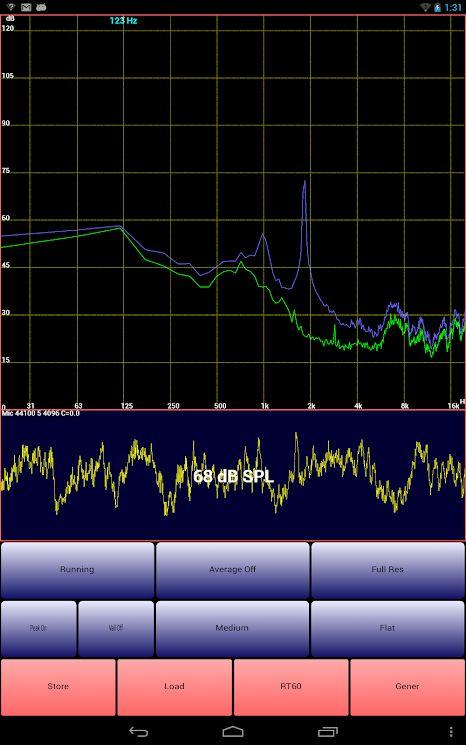Image resolution: width=466 pixels, height=745 pixels.
Task: Click the Store button
Action: click(58, 687)
